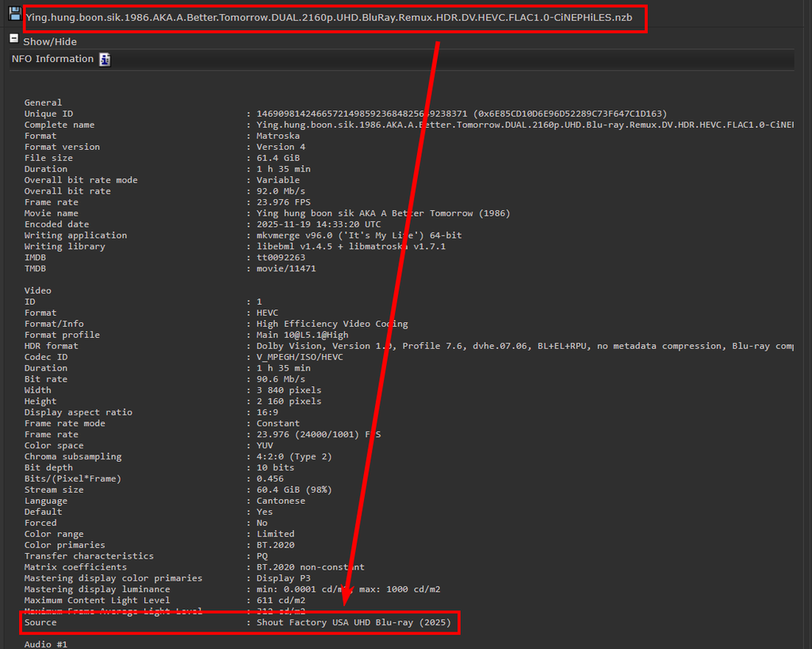Click the IMDB tt0092263 value
Image resolution: width=812 pixels, height=649 pixels.
[x=281, y=257]
